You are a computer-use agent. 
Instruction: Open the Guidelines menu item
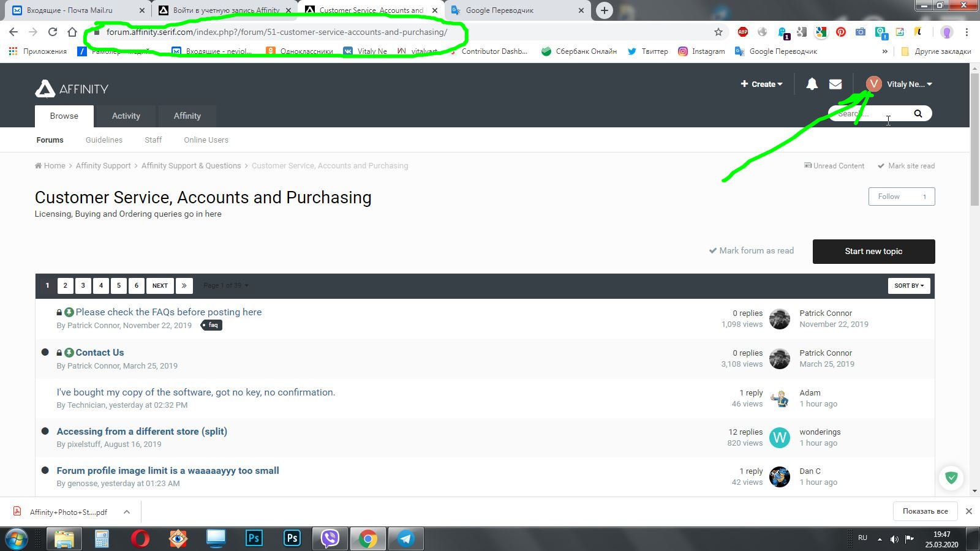point(104,140)
